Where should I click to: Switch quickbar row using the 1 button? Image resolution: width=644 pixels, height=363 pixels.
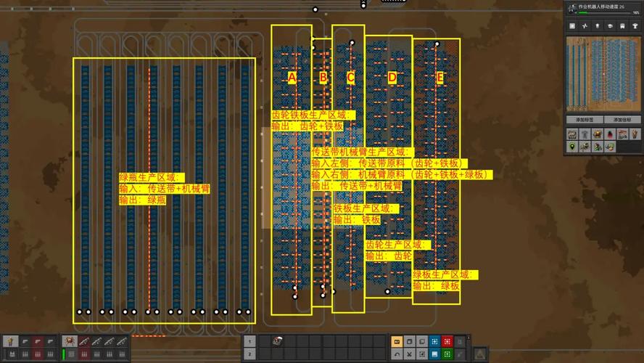249,341
